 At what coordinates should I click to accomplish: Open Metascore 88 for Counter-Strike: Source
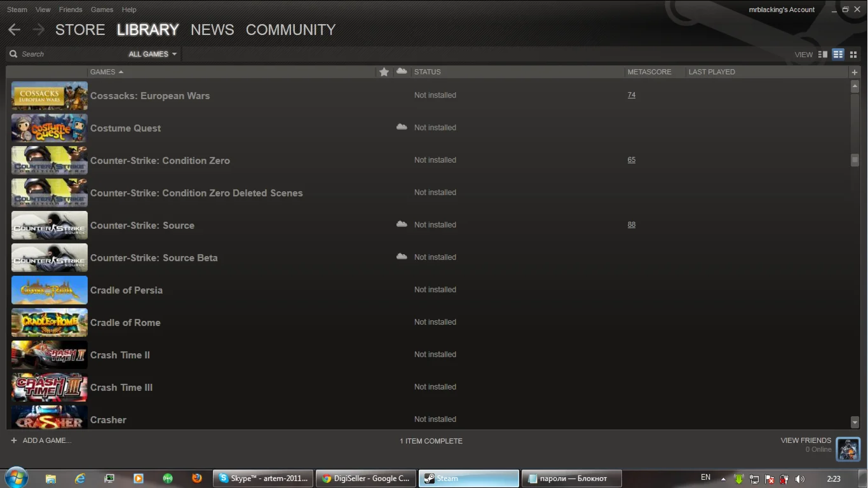(x=631, y=224)
